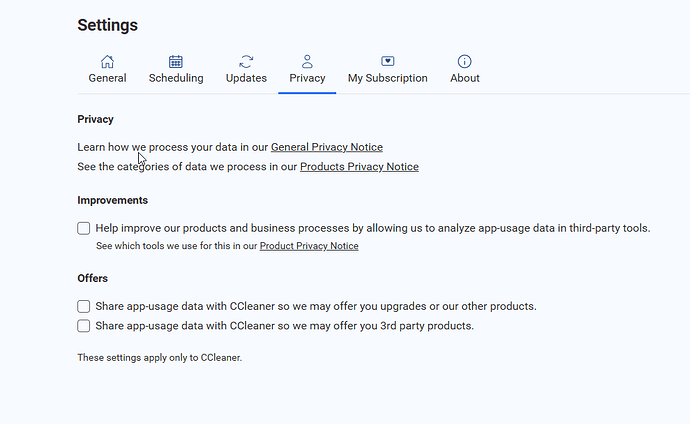
Task: Click 'These settings apply only to CCleaner.' text
Action: click(160, 358)
